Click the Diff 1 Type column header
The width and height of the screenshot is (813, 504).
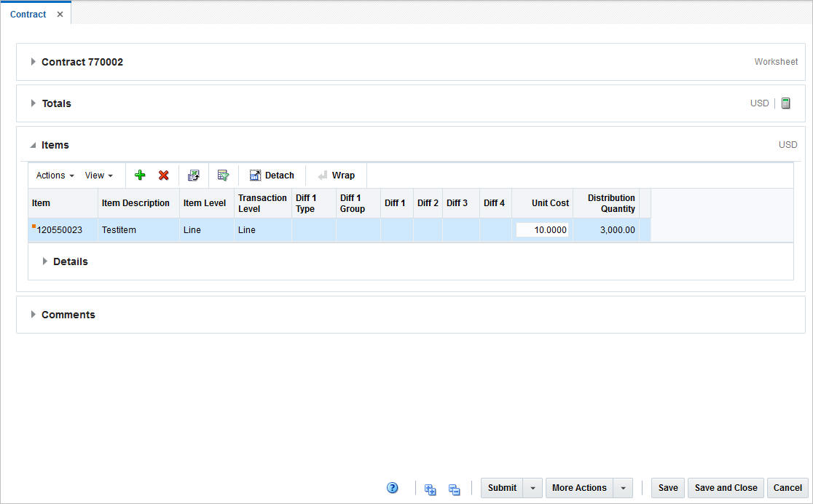coord(314,203)
